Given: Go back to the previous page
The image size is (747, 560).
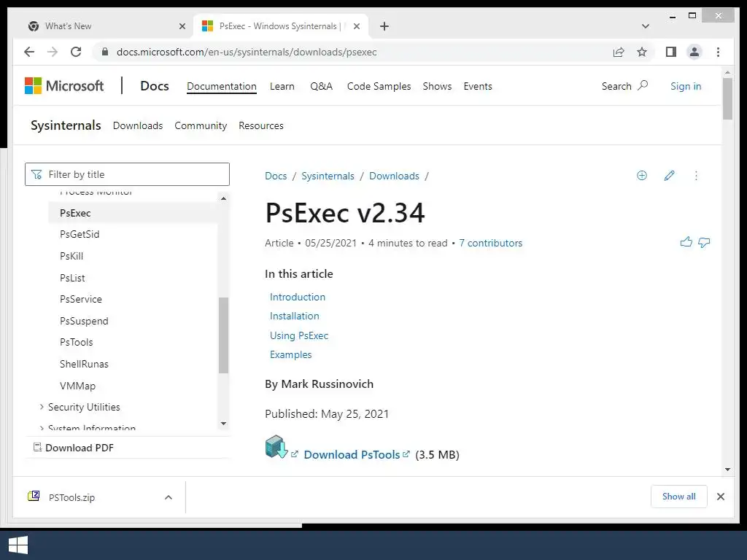Looking at the screenshot, I should pyautogui.click(x=29, y=52).
